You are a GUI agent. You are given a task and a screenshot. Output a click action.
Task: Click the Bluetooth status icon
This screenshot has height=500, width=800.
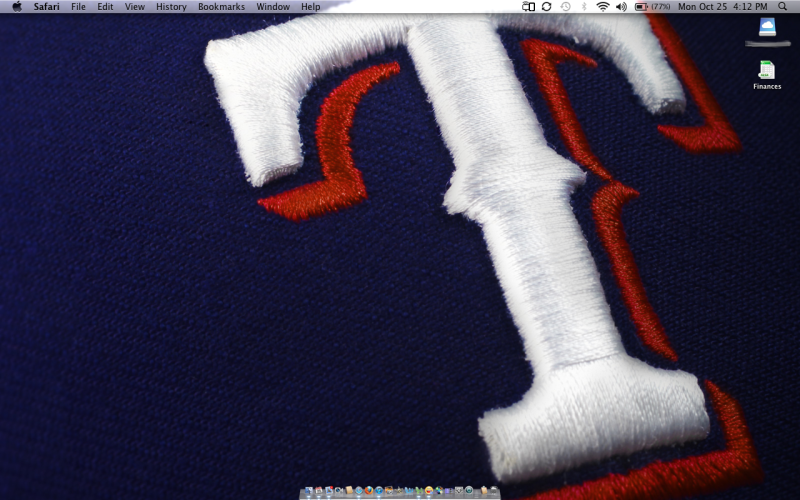point(584,7)
